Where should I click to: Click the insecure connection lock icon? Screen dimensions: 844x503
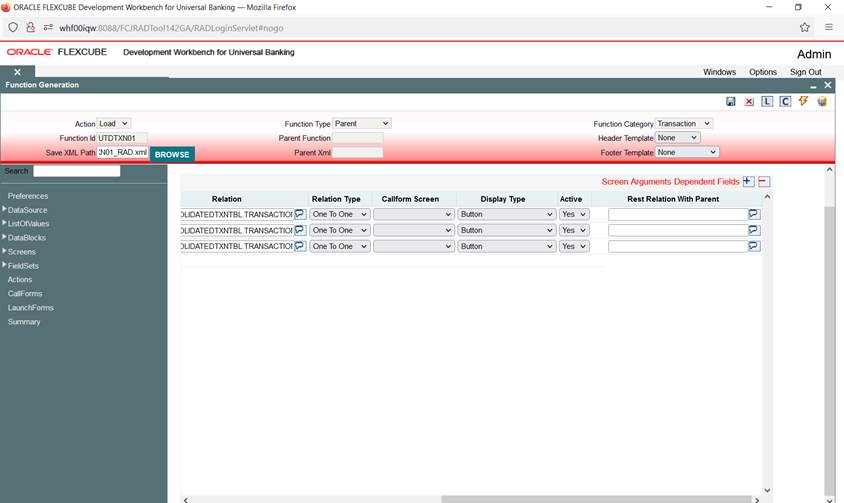coord(31,27)
